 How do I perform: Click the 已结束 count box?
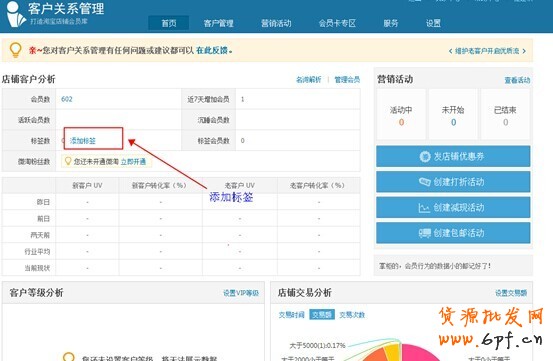[505, 114]
